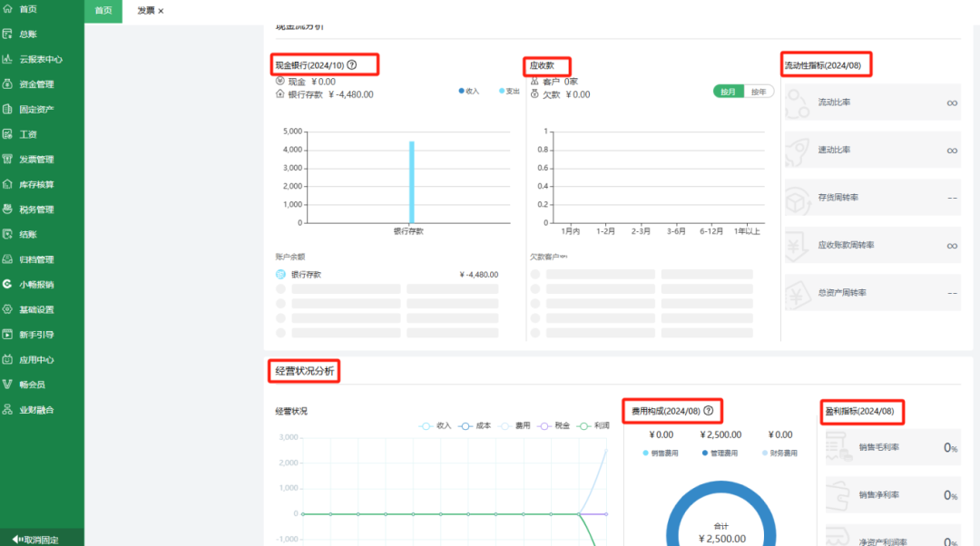Open 税务管理 tax management
Viewport: 980px width, 546px height.
click(35, 210)
